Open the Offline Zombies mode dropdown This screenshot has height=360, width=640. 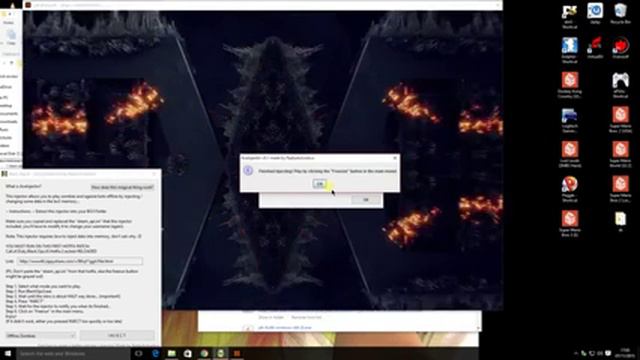40,336
